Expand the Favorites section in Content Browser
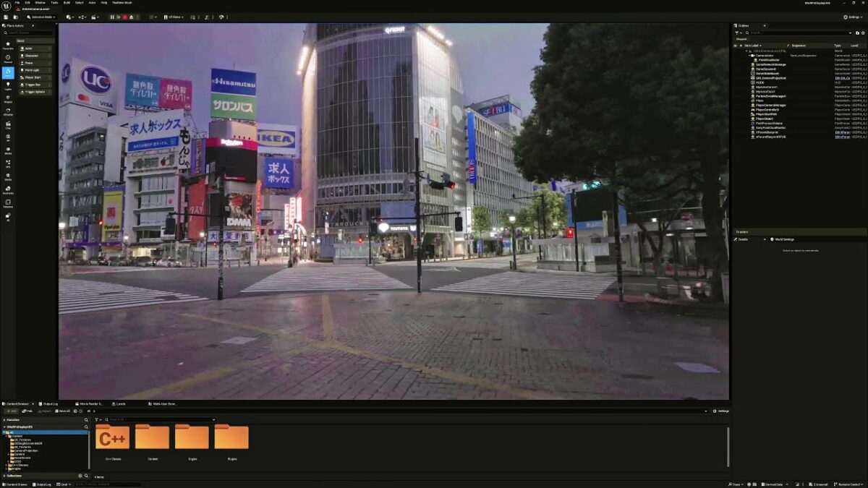The image size is (868, 488). point(13,419)
